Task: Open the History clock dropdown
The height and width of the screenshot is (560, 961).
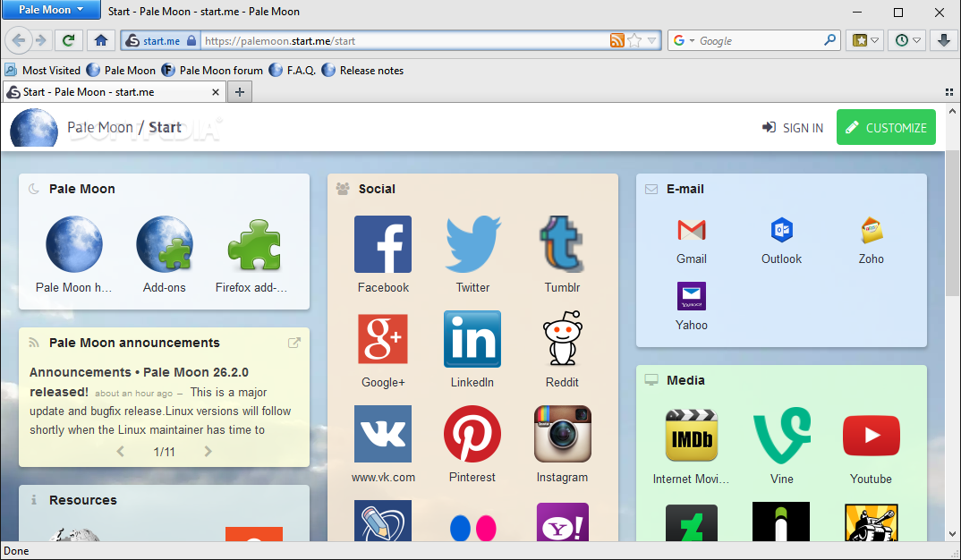Action: click(907, 40)
